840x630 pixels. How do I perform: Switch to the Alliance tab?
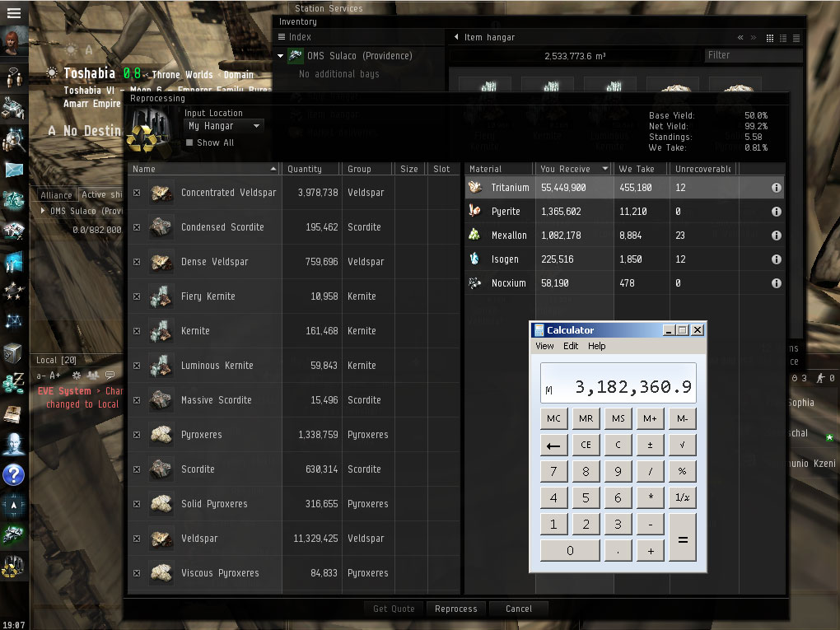click(x=56, y=195)
